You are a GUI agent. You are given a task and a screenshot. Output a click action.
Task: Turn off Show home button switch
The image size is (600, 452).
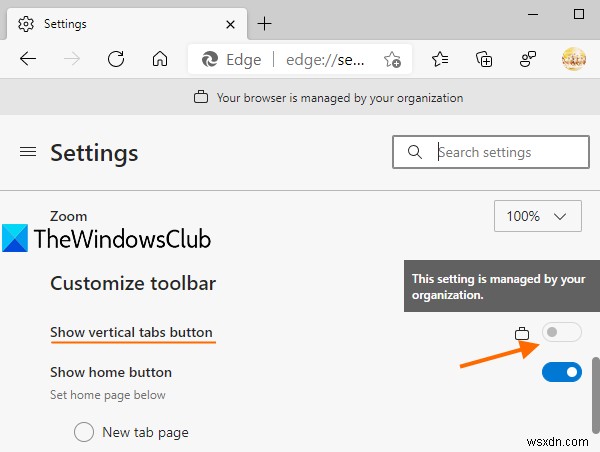point(561,372)
